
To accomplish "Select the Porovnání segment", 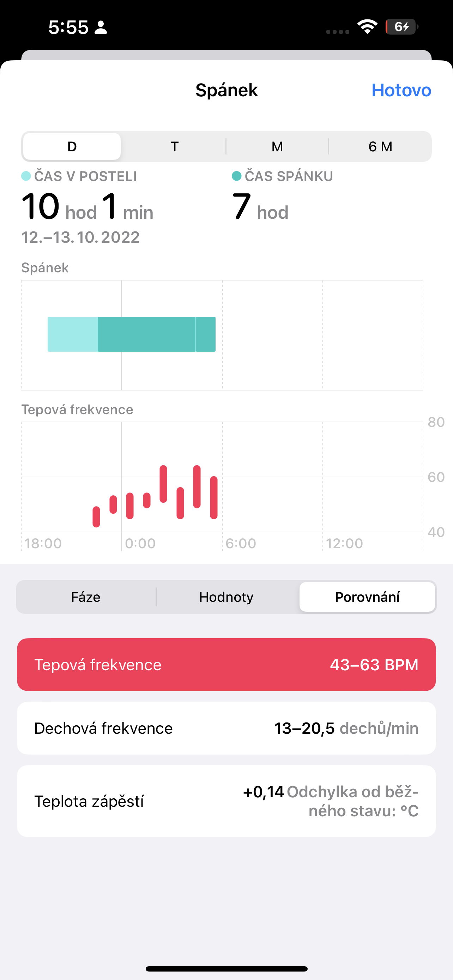I will pos(367,597).
